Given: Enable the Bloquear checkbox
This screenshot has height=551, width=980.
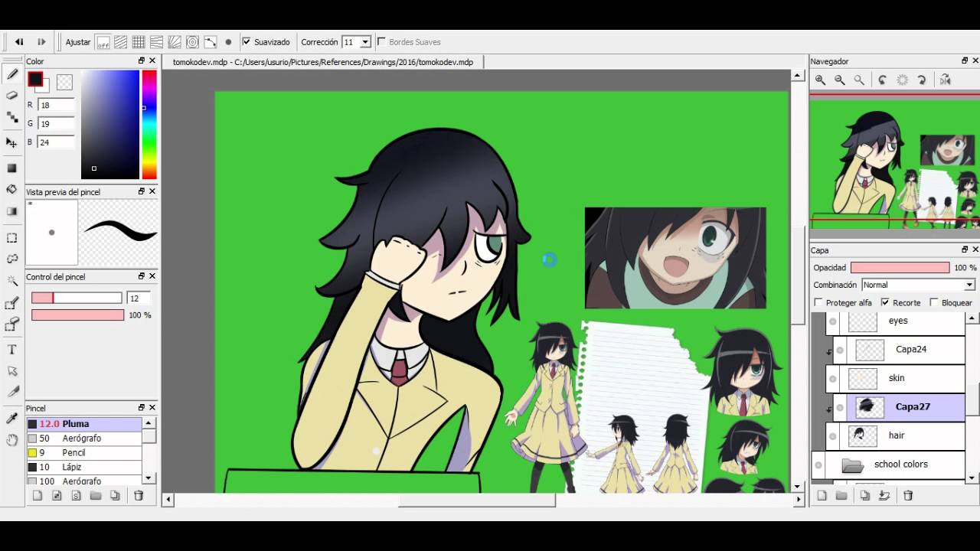Looking at the screenshot, I should click(x=933, y=303).
